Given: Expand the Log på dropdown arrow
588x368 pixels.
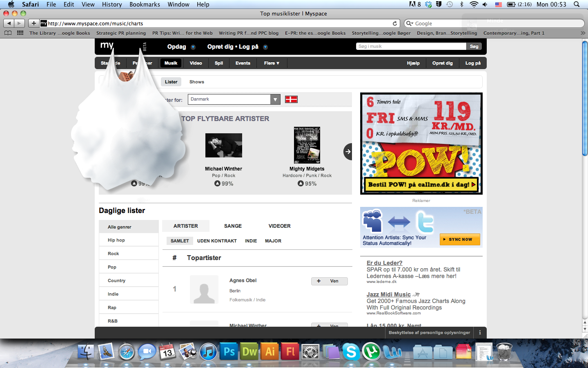Looking at the screenshot, I should (265, 47).
